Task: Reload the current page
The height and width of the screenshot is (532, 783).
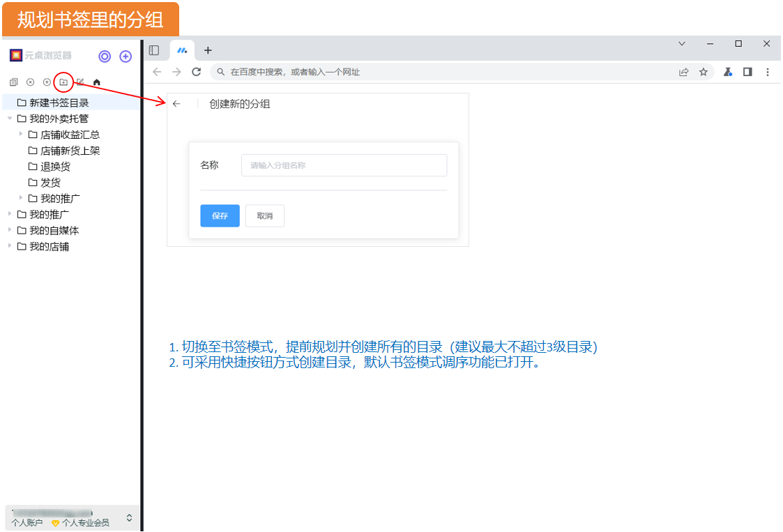Action: (x=196, y=72)
